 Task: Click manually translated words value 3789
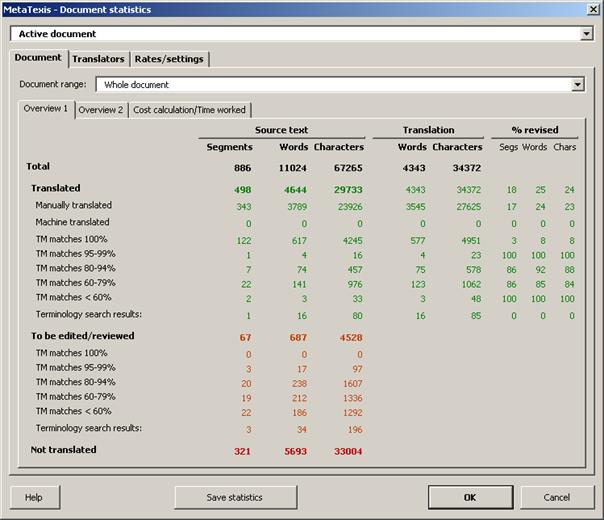click(297, 207)
